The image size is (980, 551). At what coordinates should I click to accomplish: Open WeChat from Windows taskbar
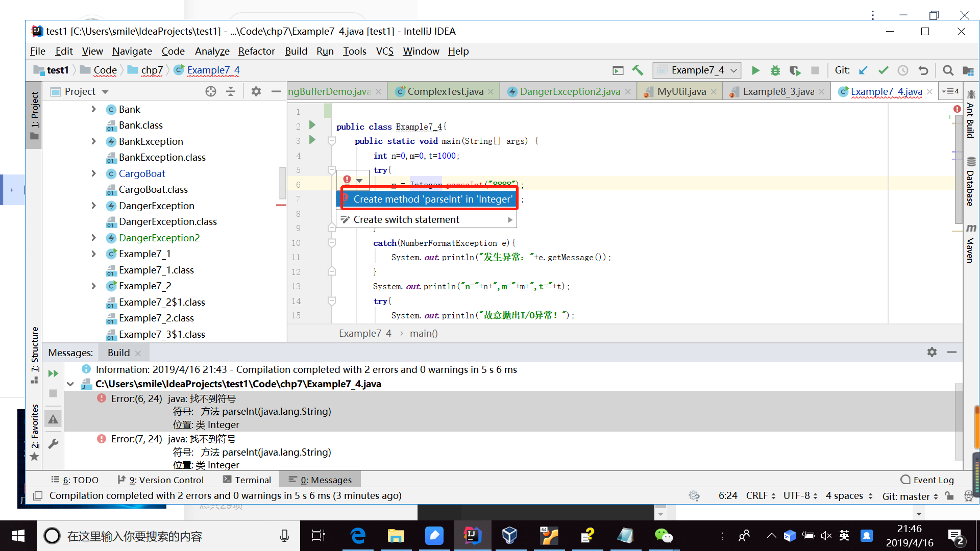coord(663,536)
